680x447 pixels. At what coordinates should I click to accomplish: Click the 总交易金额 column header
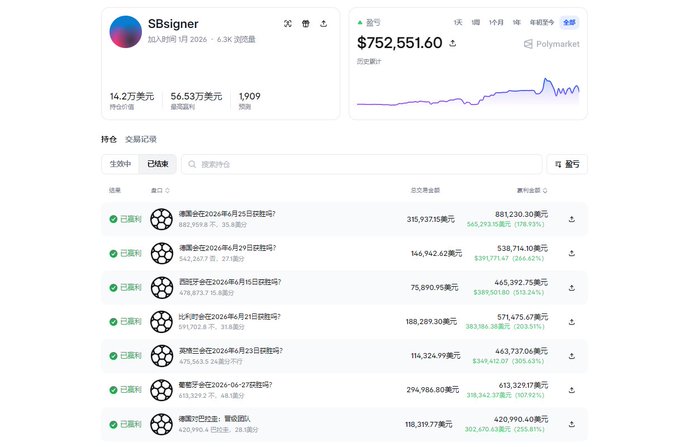click(425, 190)
